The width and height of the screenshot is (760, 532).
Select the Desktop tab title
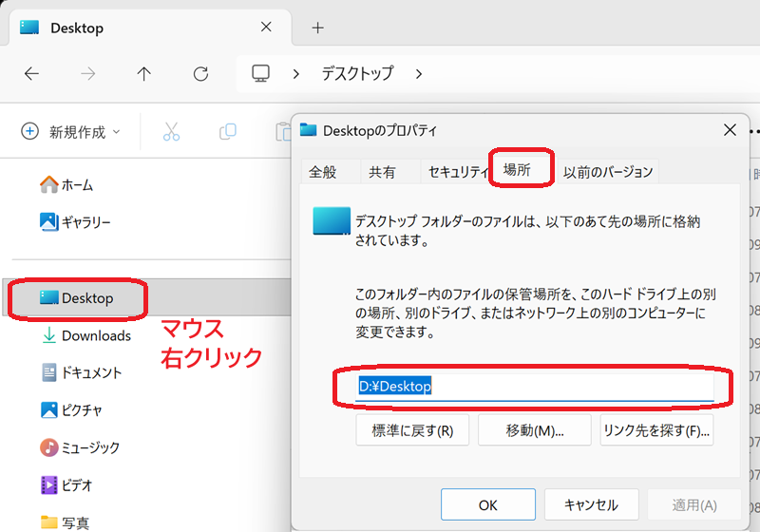click(77, 28)
